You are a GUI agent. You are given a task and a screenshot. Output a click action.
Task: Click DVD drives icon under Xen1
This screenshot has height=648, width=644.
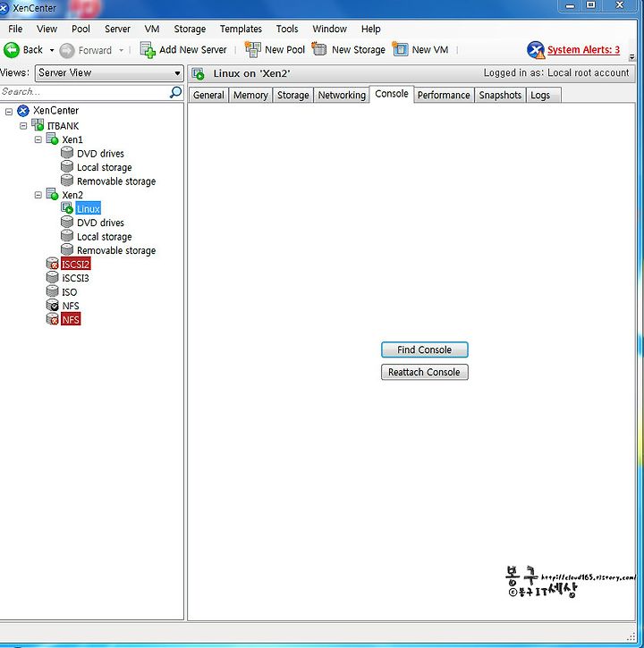(67, 153)
